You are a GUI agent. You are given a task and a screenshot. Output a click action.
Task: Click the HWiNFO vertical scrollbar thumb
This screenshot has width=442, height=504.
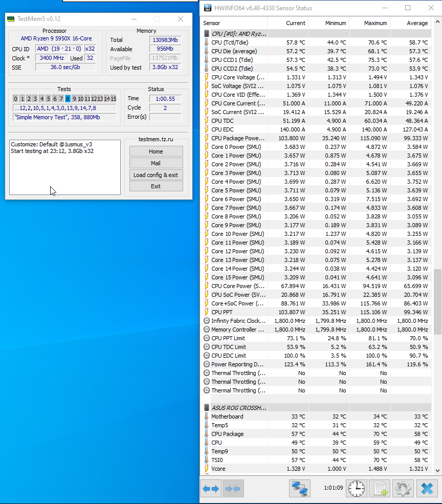(437, 301)
